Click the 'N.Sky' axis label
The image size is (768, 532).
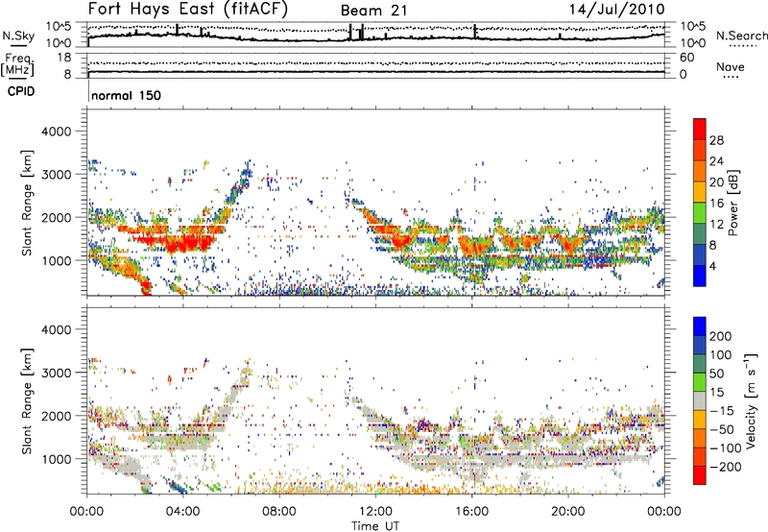[18, 36]
